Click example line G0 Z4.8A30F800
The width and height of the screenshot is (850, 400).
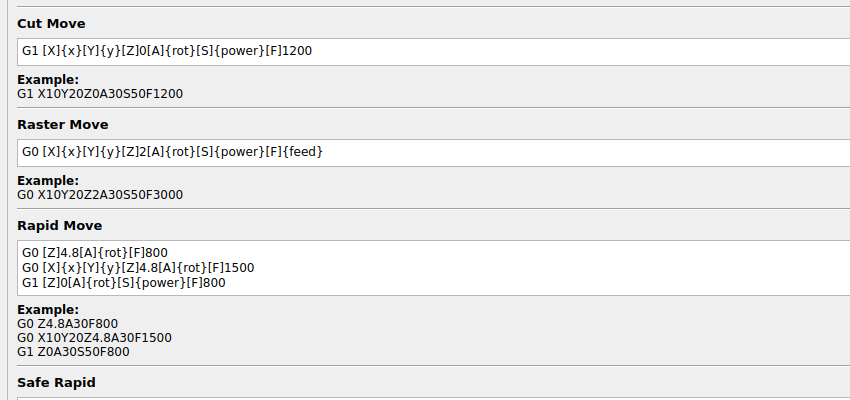68,324
